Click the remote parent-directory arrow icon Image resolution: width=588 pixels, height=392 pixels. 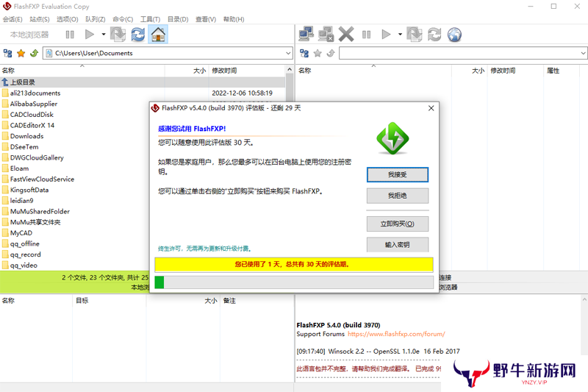(331, 53)
